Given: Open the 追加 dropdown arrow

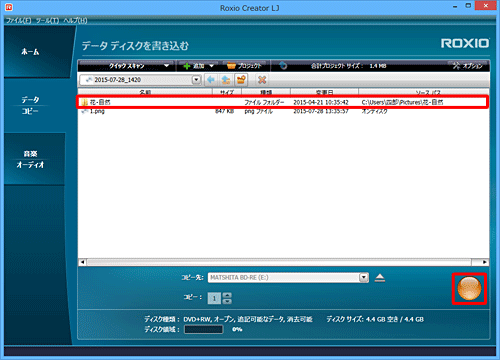Looking at the screenshot, I should (x=212, y=66).
